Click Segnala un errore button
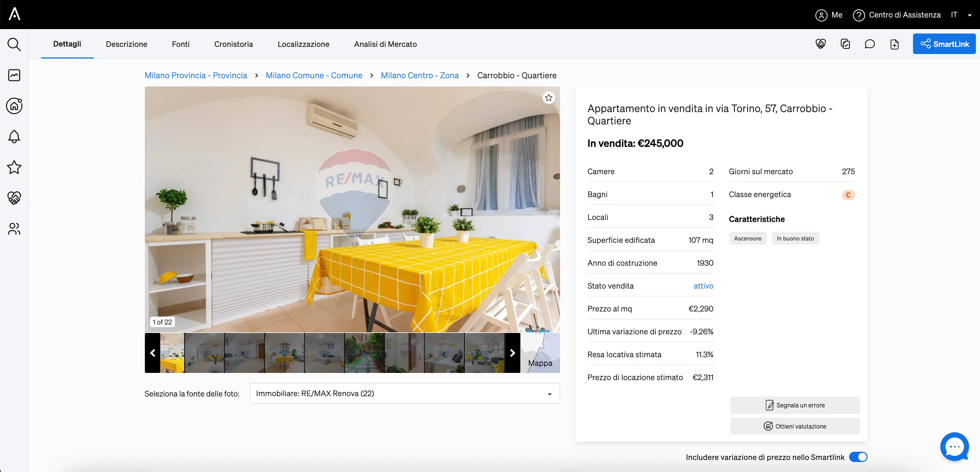Viewport: 980px width, 472px height. (795, 405)
